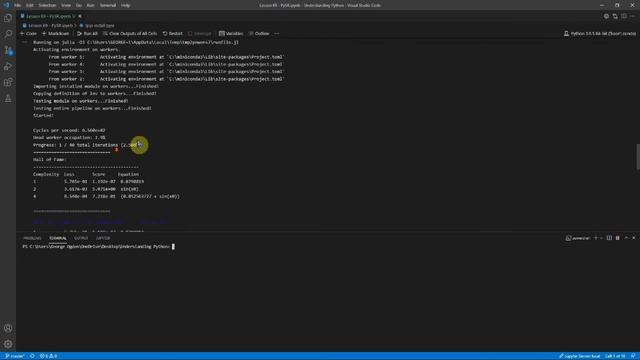Split the editor right
This screenshot has width=640, height=360.
coord(624,16)
